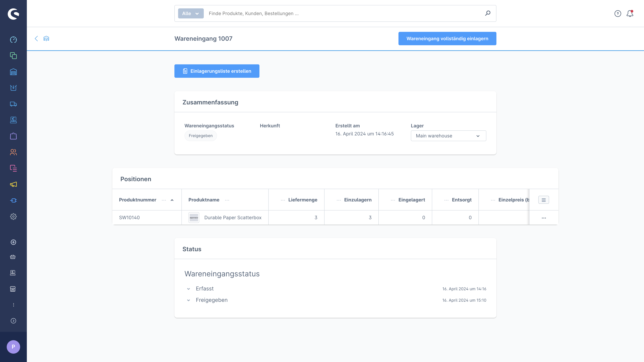Viewport: 644px width, 362px height.
Task: Click Einlagerungsliste erstellen button
Action: tap(217, 71)
